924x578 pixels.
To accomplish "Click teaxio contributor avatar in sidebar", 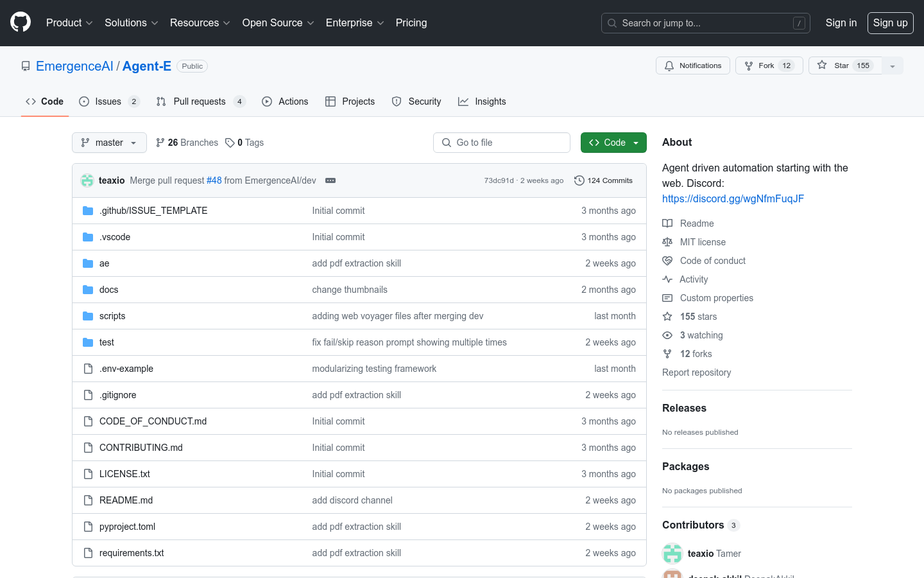I will coord(672,554).
